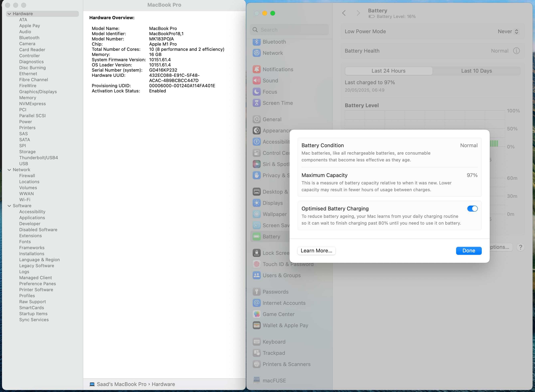Click the Battery icon in settings sidebar

coord(256,237)
